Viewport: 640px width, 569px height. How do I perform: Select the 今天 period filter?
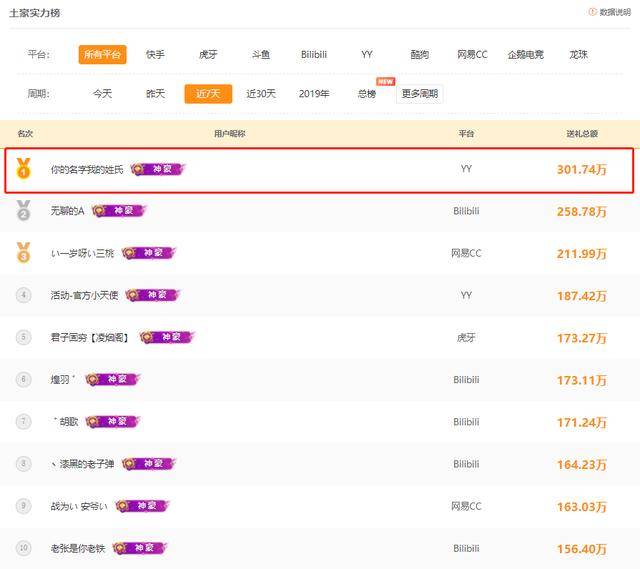pyautogui.click(x=102, y=94)
